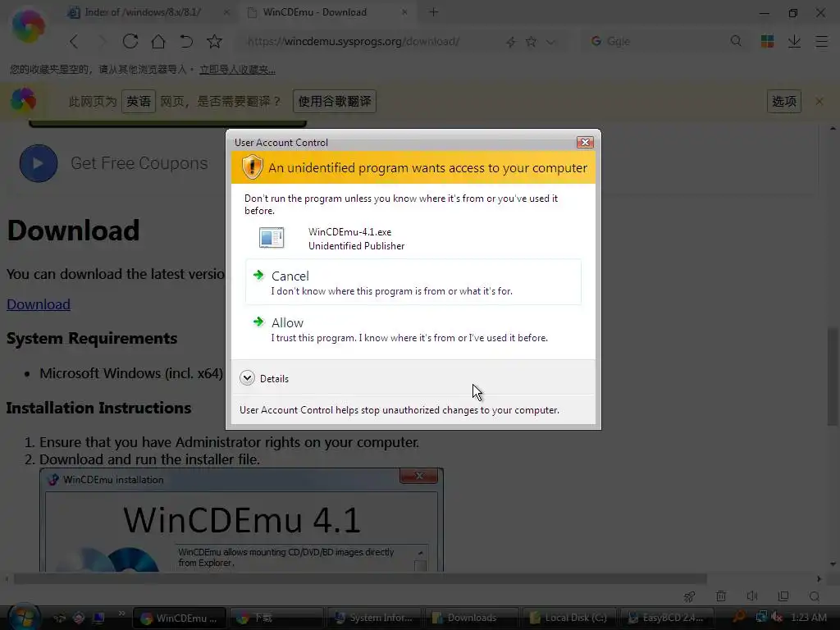Expand the Details section chevron

pos(247,378)
